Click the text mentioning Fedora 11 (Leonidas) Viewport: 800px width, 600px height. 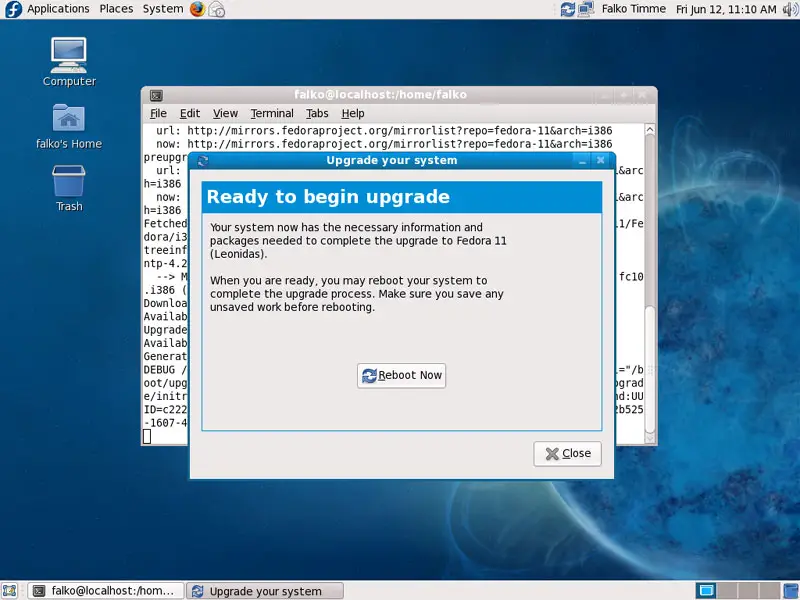click(x=358, y=241)
